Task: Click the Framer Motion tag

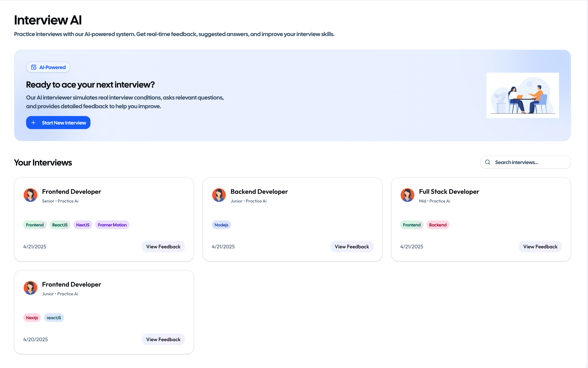Action: (x=112, y=225)
